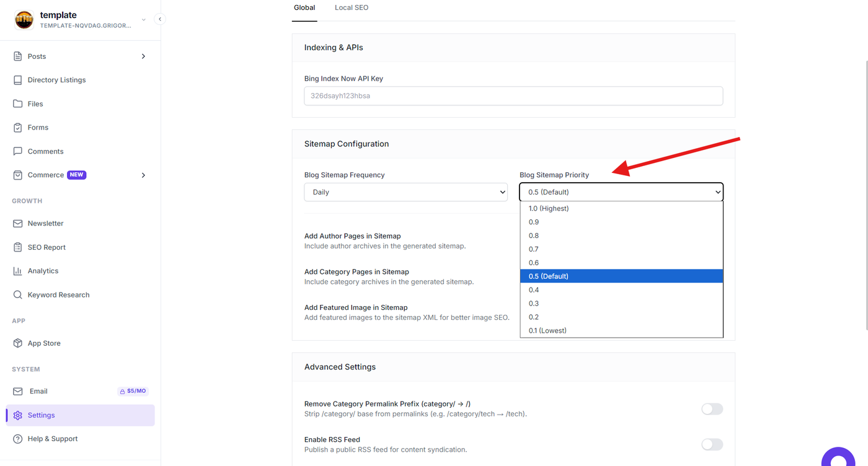Toggle Remove Category Permalink Prefix switch
This screenshot has width=868, height=466.
(712, 409)
